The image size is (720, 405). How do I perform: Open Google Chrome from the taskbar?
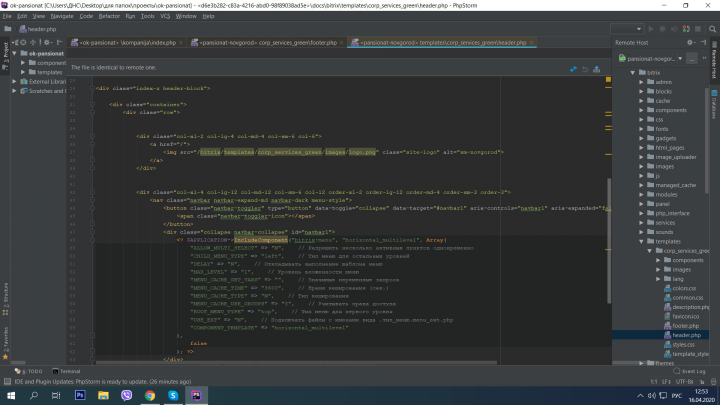pos(150,395)
